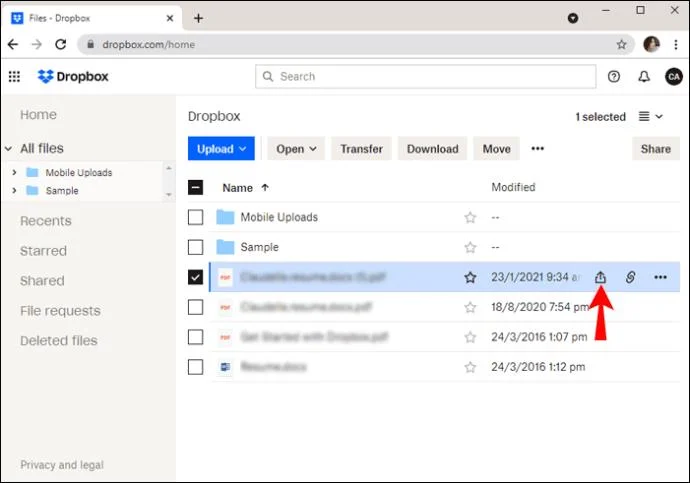Screen dimensions: 690x483
Task: Open File requests in sidebar
Action: click(60, 311)
